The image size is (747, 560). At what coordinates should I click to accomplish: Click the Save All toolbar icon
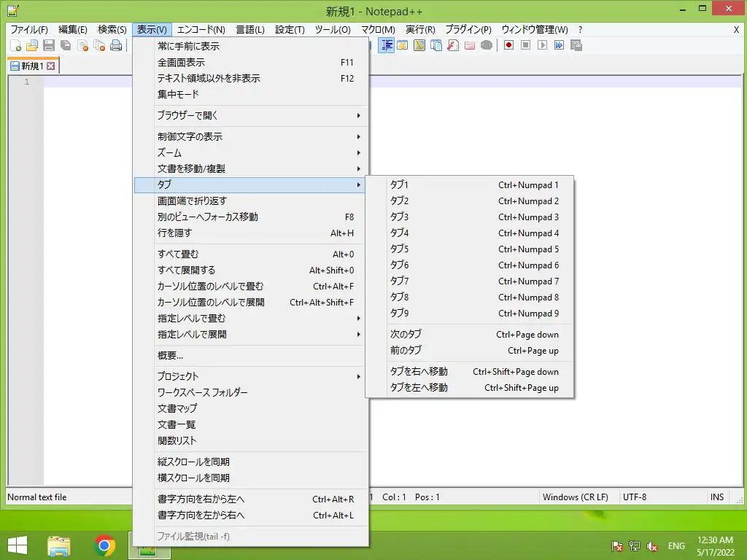[65, 45]
